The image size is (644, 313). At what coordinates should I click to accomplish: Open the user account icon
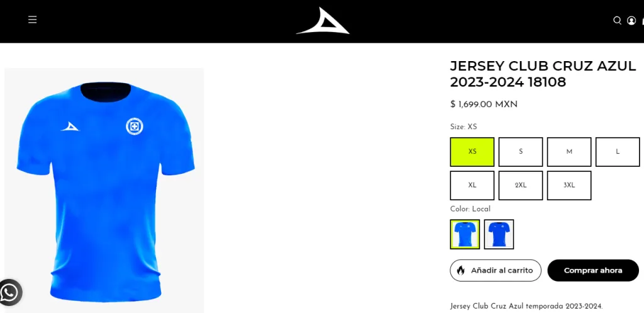[x=631, y=21]
